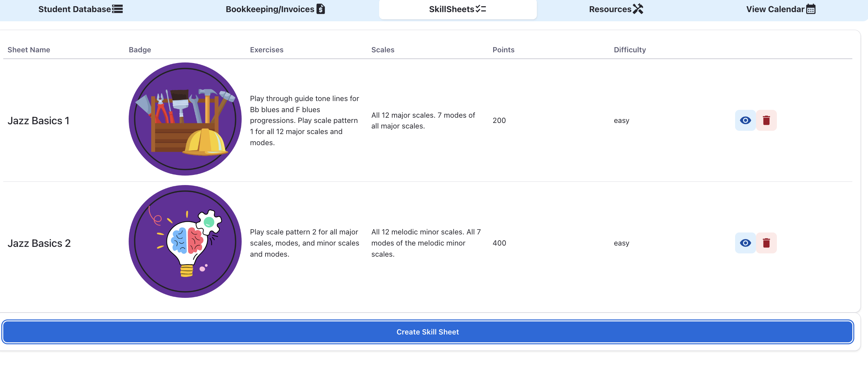The image size is (868, 376).
Task: View the Jazz Basics 2 skill sheet
Action: coord(745,243)
